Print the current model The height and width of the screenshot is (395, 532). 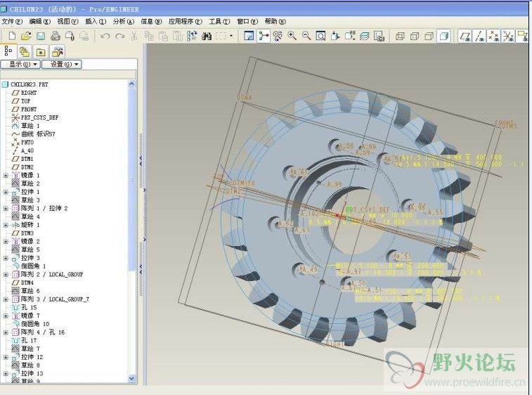tap(56, 36)
